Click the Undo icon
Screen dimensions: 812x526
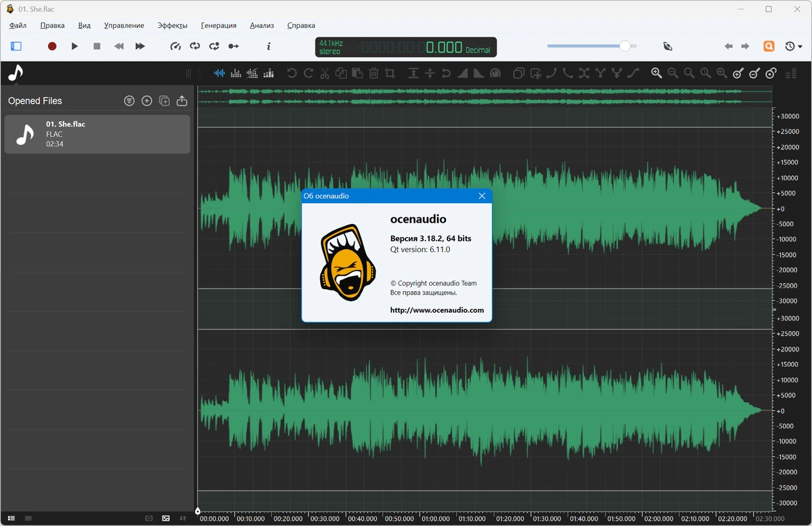click(x=292, y=73)
